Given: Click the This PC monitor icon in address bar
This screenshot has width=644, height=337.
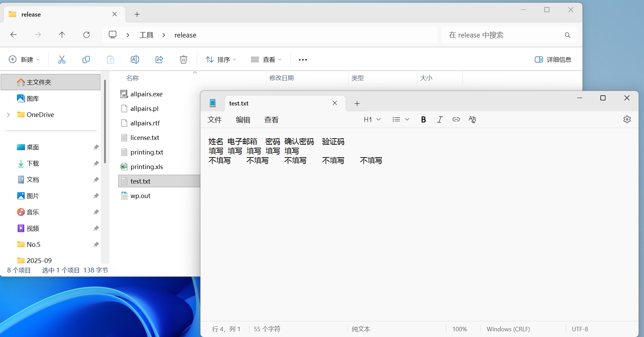Looking at the screenshot, I should [x=113, y=35].
